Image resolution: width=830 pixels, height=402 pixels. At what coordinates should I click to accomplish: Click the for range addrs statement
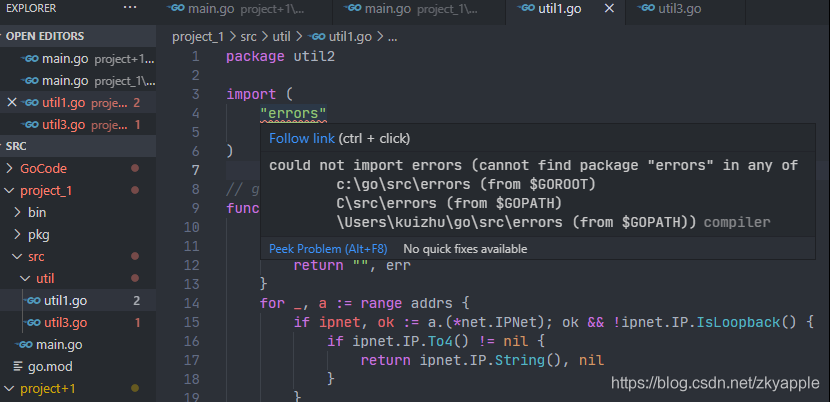pyautogui.click(x=365, y=303)
